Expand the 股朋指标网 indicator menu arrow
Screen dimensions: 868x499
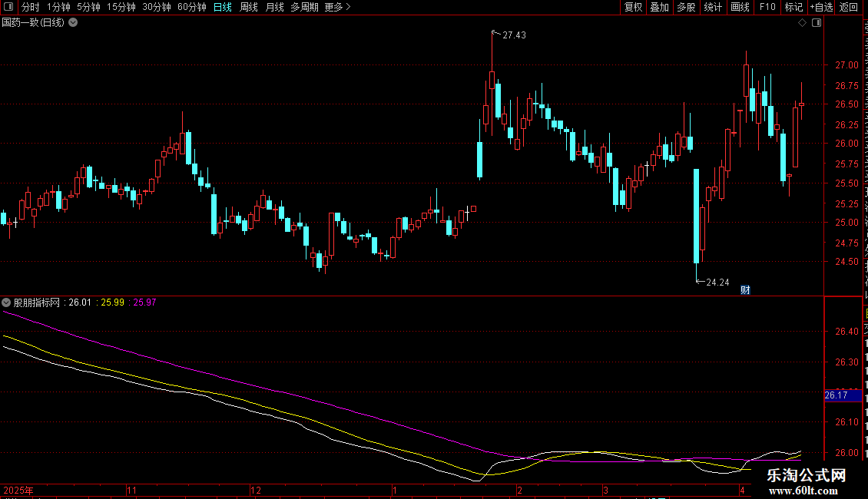coord(6,302)
